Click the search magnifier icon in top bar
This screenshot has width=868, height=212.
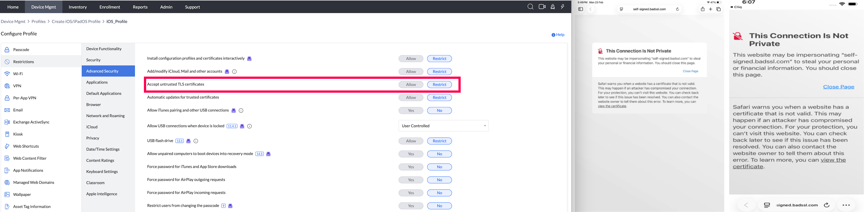tap(530, 7)
